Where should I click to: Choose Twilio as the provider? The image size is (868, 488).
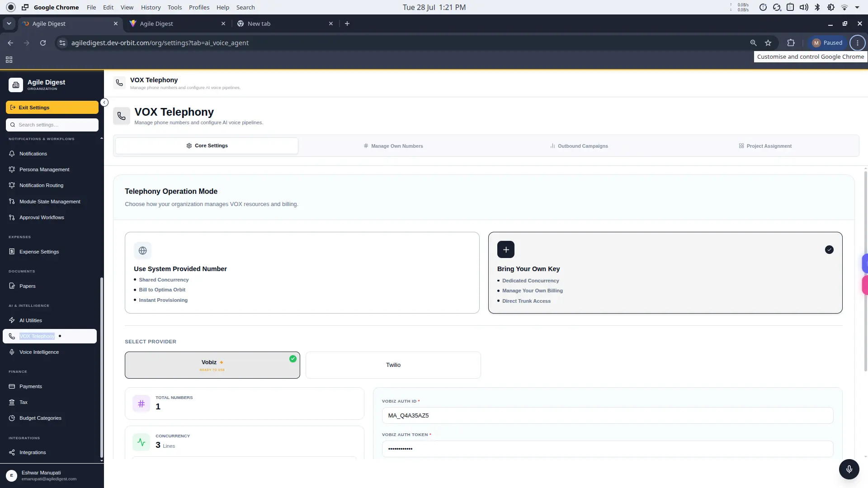click(393, 365)
